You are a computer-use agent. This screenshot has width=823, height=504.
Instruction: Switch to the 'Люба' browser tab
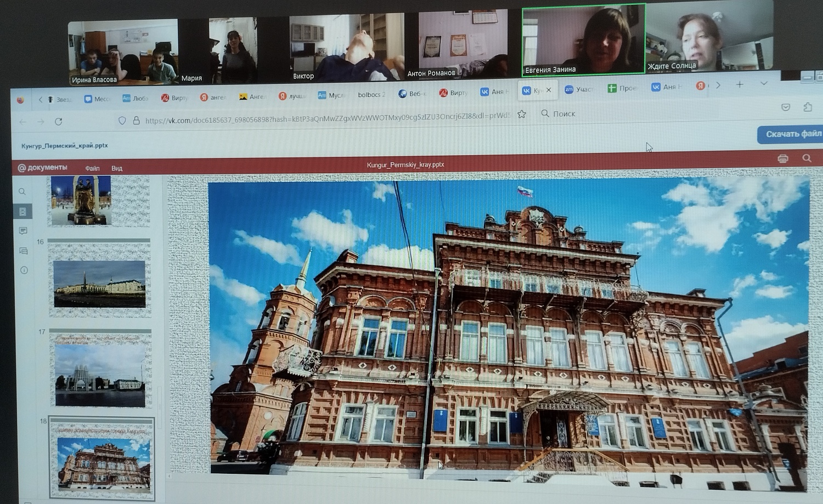click(136, 98)
